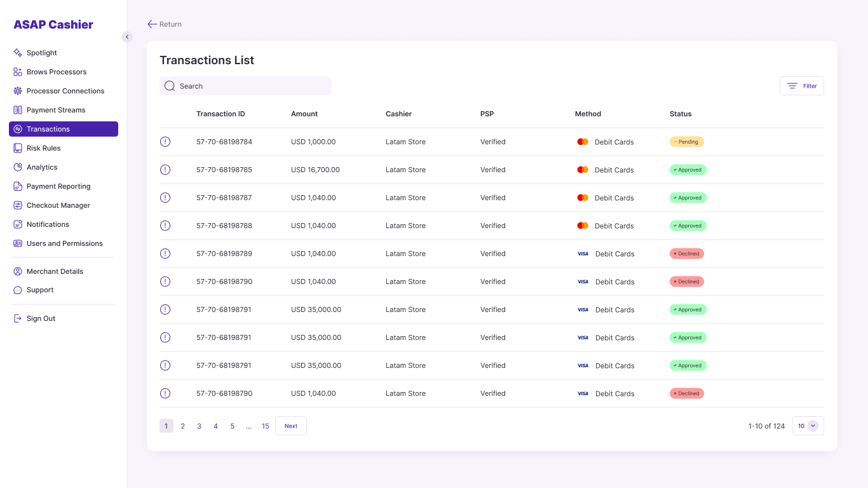Click the Users and Permissions icon
The width and height of the screenshot is (868, 488).
(x=18, y=243)
